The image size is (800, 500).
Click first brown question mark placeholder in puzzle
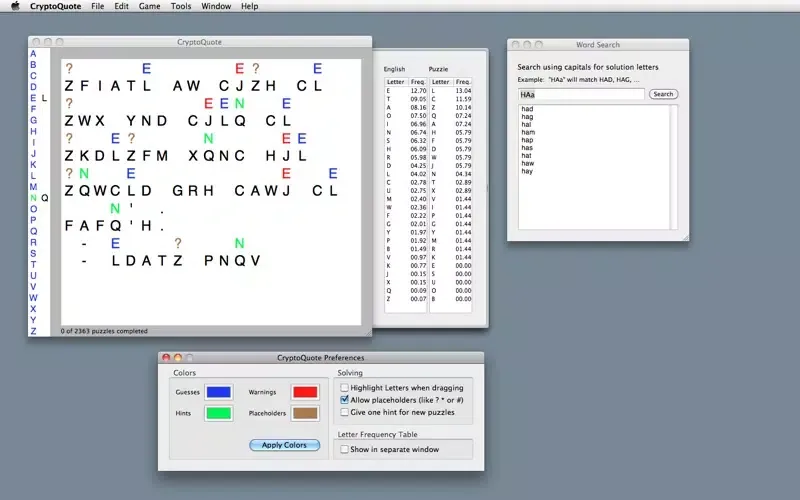69,69
